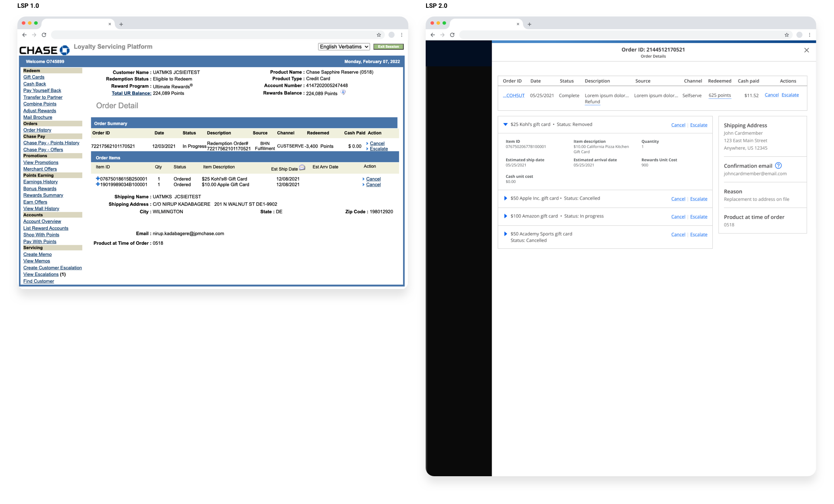Expand the $50 Apple Inc. gift card row
The height and width of the screenshot is (504, 834).
pos(505,198)
